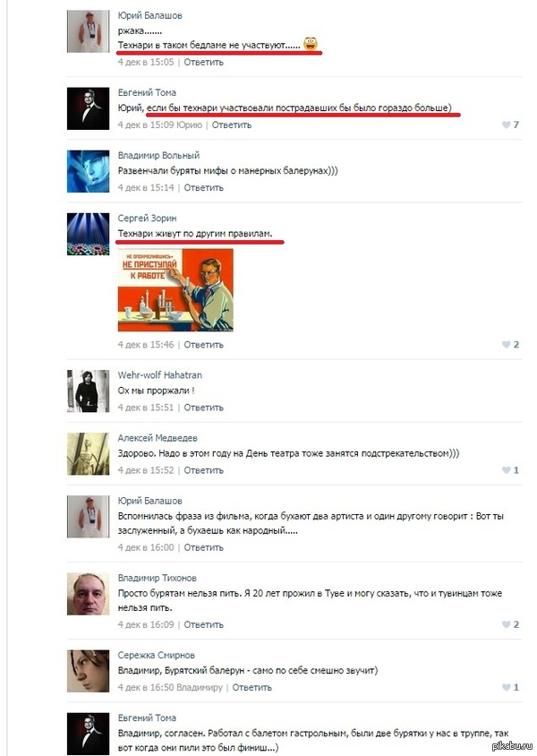The image size is (537, 756).
Task: Open Wehr-wolf Hahatran's avatar photo
Action: (x=88, y=391)
